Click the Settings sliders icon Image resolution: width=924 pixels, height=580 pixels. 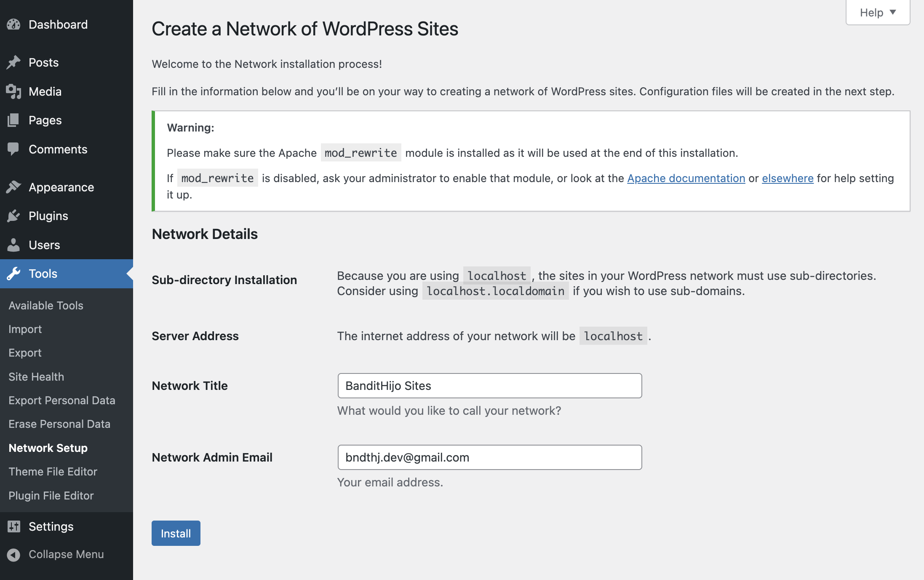click(x=13, y=526)
